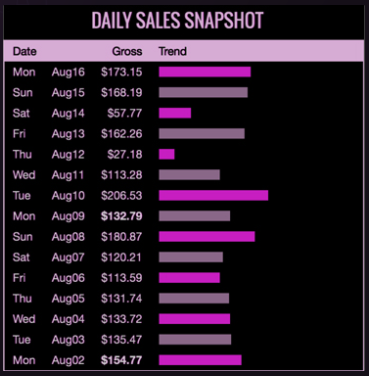Image resolution: width=369 pixels, height=376 pixels.
Task: Click the Aug10 magenta trend bar
Action: point(213,195)
